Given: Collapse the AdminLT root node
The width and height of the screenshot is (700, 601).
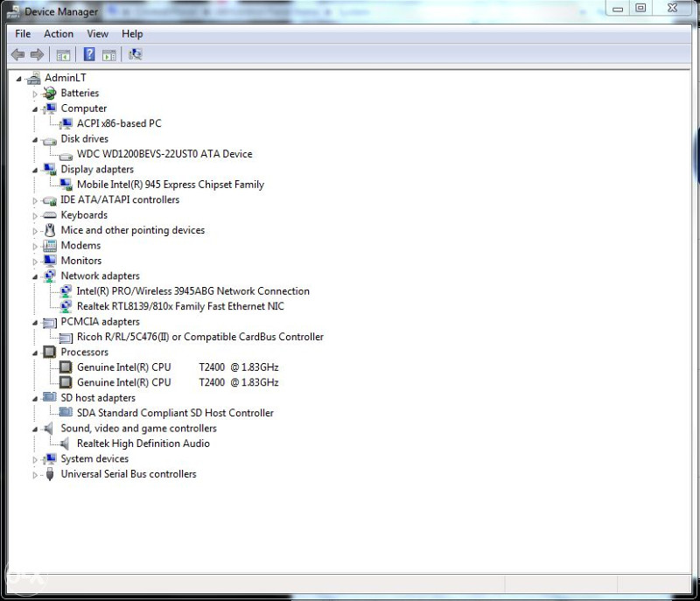Looking at the screenshot, I should [18, 79].
